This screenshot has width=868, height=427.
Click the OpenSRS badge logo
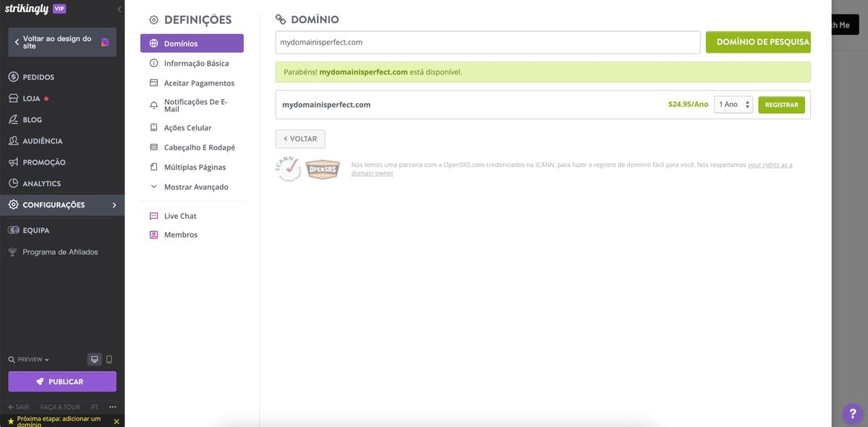323,170
